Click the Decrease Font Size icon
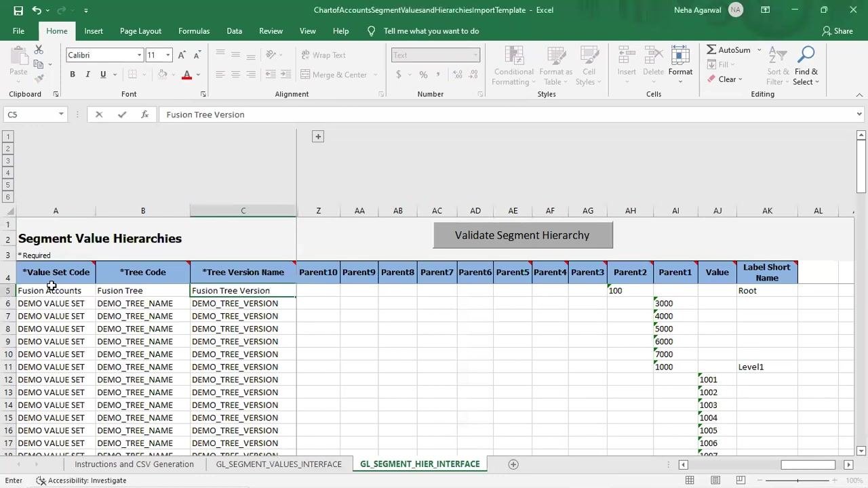 [197, 55]
